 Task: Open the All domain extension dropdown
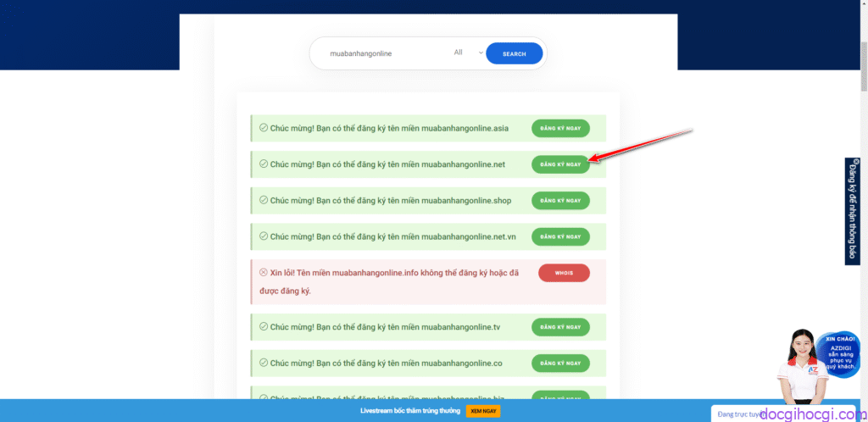pos(468,53)
